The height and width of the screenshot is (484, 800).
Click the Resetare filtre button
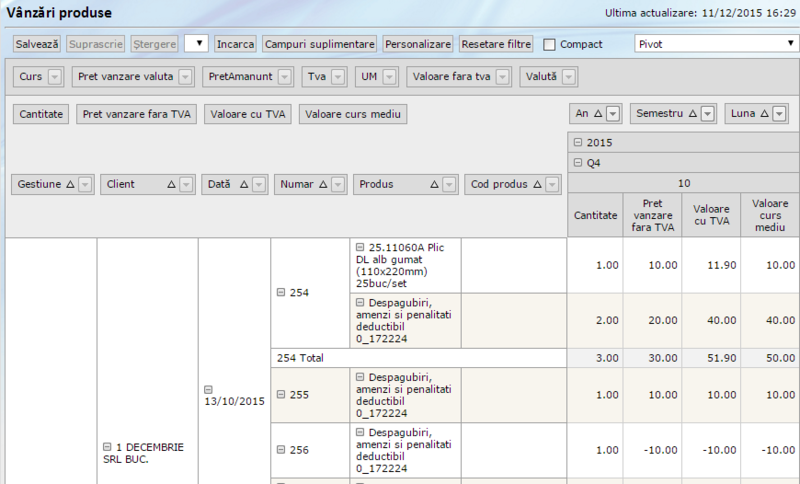point(497,44)
